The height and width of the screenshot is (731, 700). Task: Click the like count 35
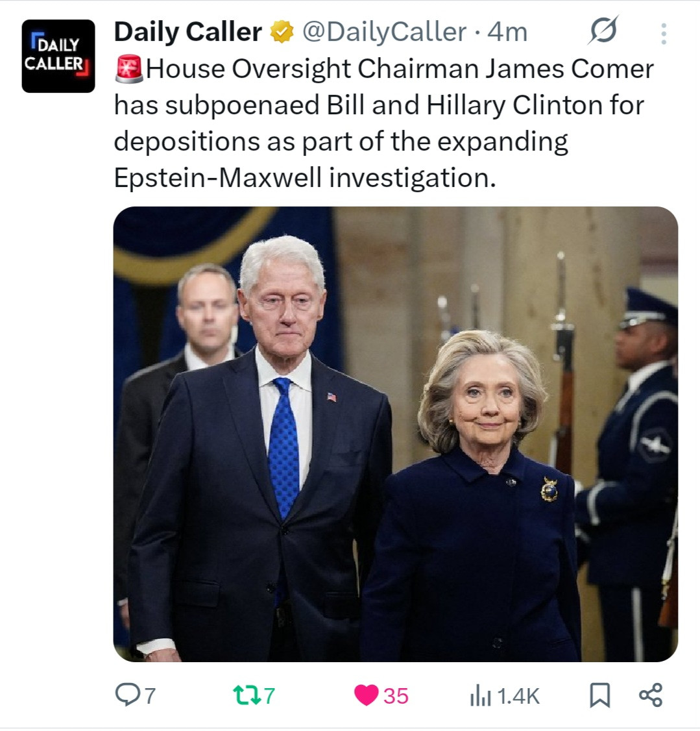(396, 696)
